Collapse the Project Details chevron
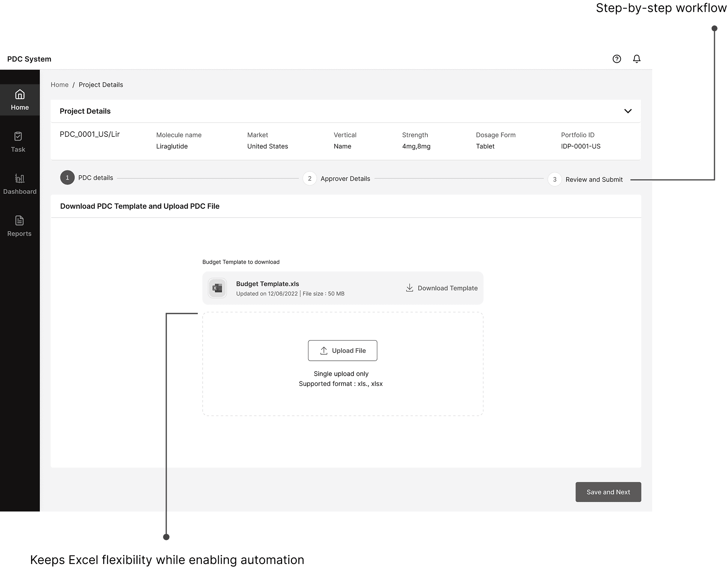 click(628, 111)
